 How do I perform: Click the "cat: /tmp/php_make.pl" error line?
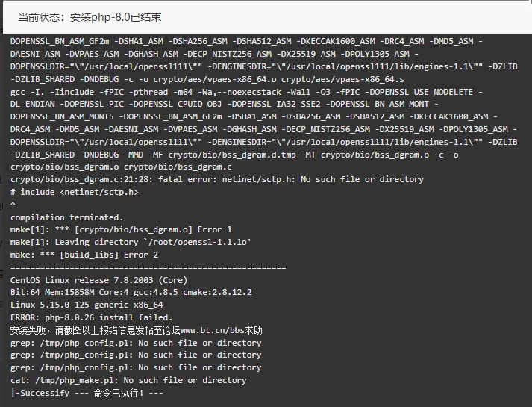[x=128, y=380]
